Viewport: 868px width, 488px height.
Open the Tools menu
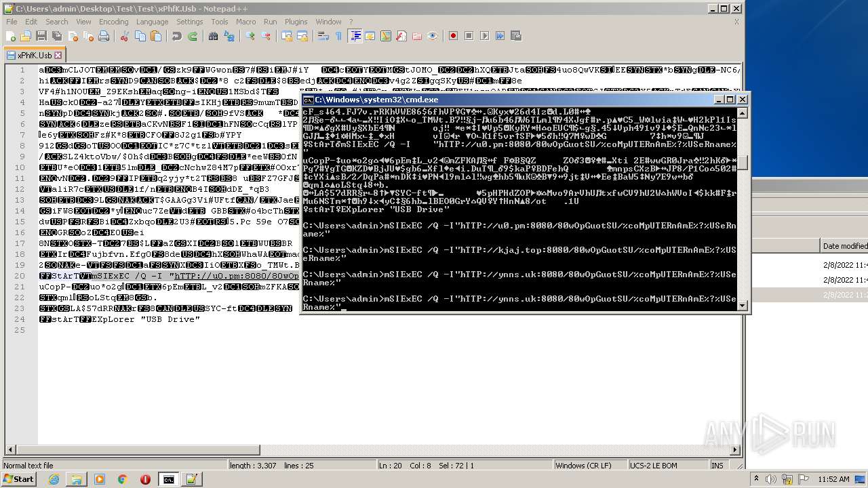click(x=220, y=22)
